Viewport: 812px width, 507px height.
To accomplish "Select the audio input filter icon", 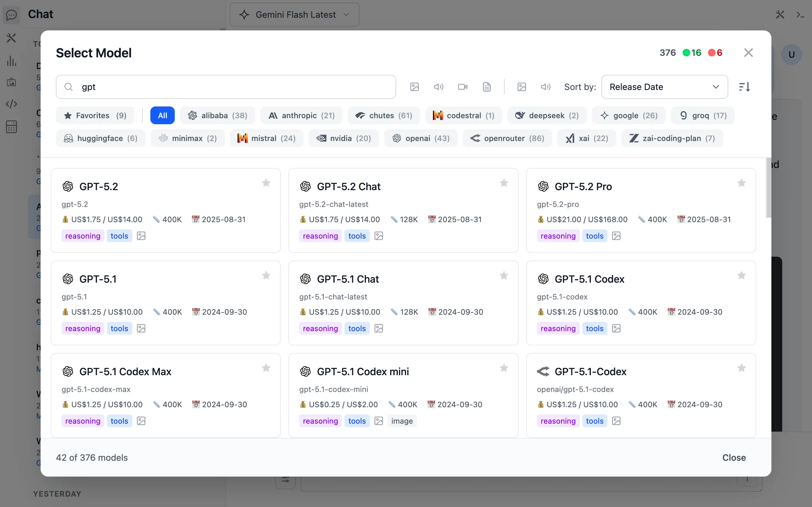I will [x=439, y=87].
